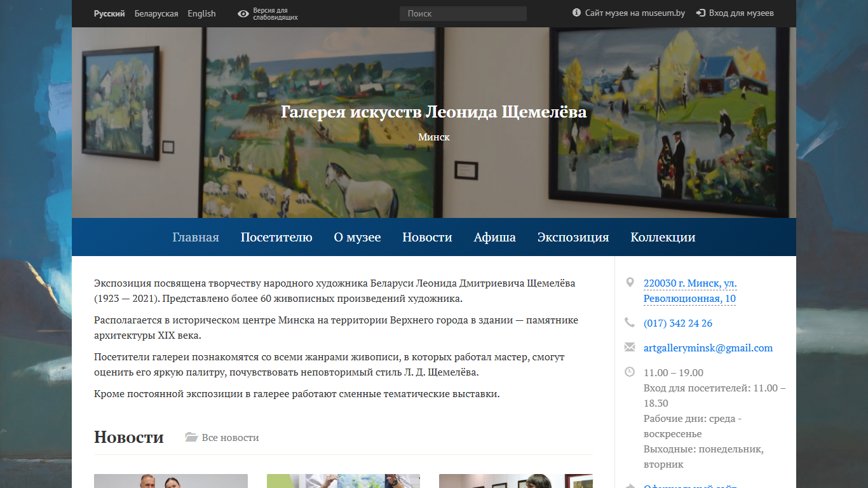Open the first news thumbnail on the left
Screen dimensions: 868x488
click(x=171, y=481)
